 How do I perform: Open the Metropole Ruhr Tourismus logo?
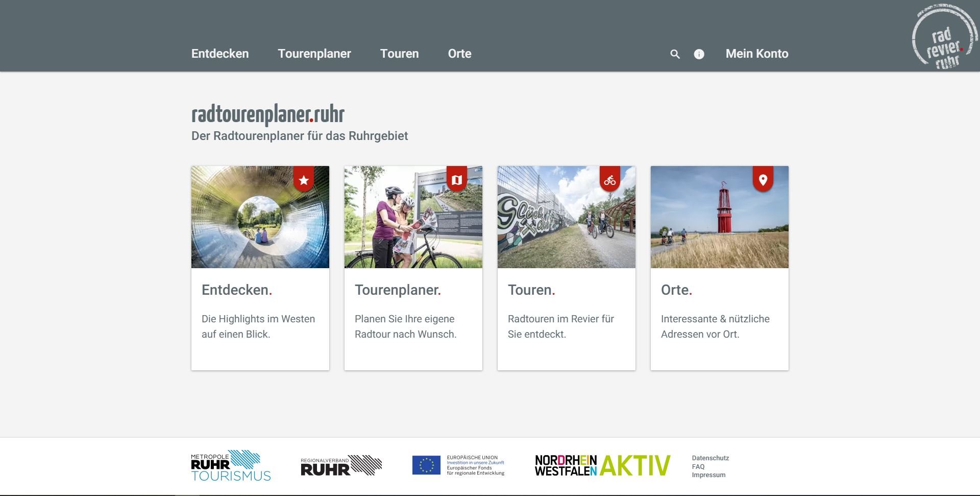coord(231,465)
